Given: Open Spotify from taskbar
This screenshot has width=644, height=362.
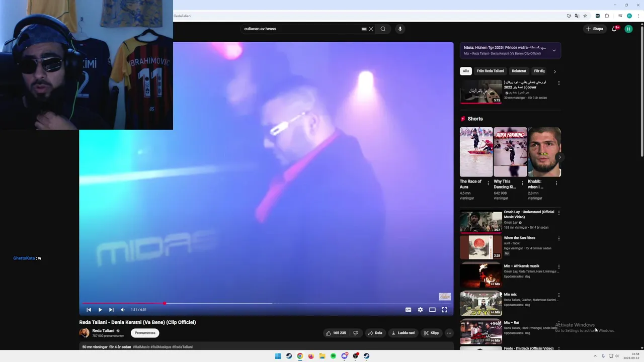Looking at the screenshot, I should coord(333,356).
